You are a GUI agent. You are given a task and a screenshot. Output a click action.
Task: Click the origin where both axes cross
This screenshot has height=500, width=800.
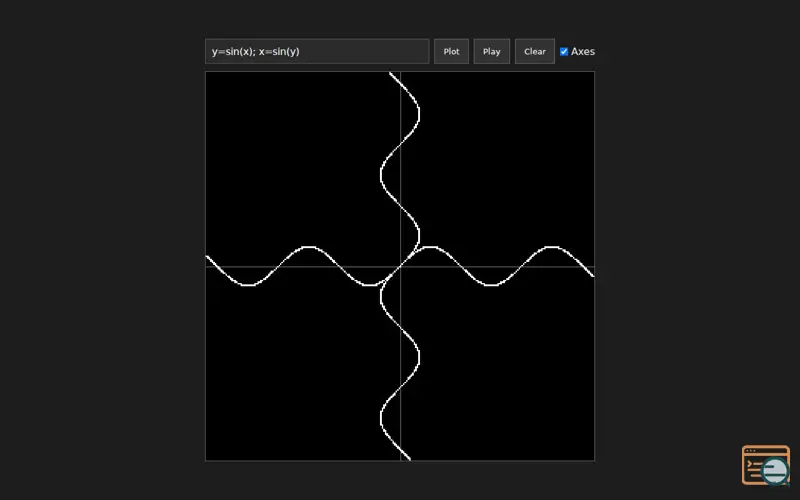tap(401, 266)
